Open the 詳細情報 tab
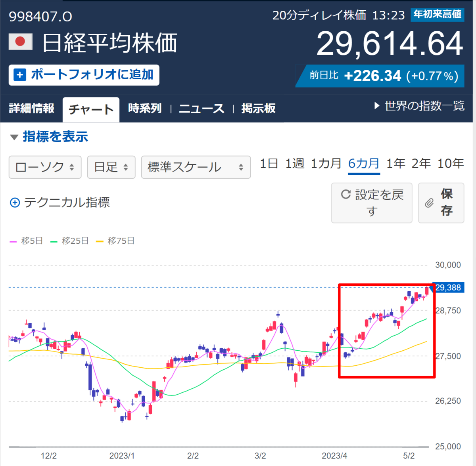This screenshot has width=476, height=466. point(32,109)
